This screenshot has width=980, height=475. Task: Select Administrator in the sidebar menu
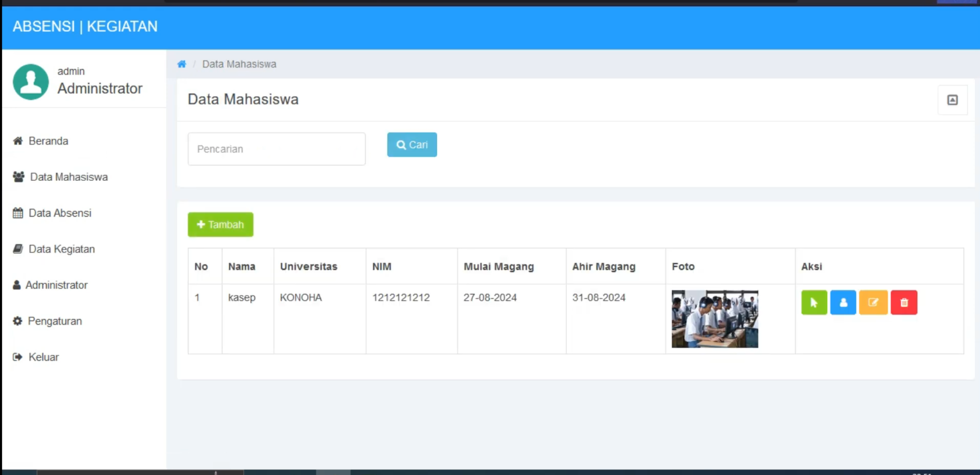click(50, 285)
